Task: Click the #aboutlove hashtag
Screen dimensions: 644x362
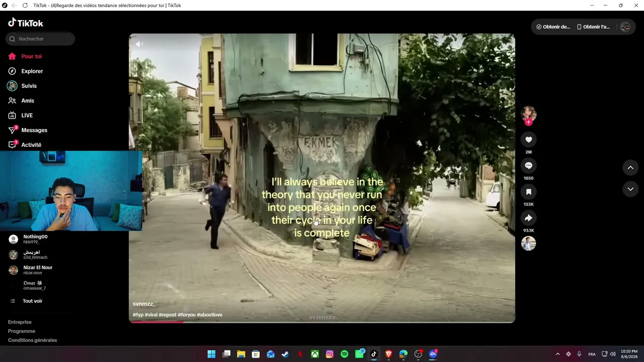Action: pos(210,315)
